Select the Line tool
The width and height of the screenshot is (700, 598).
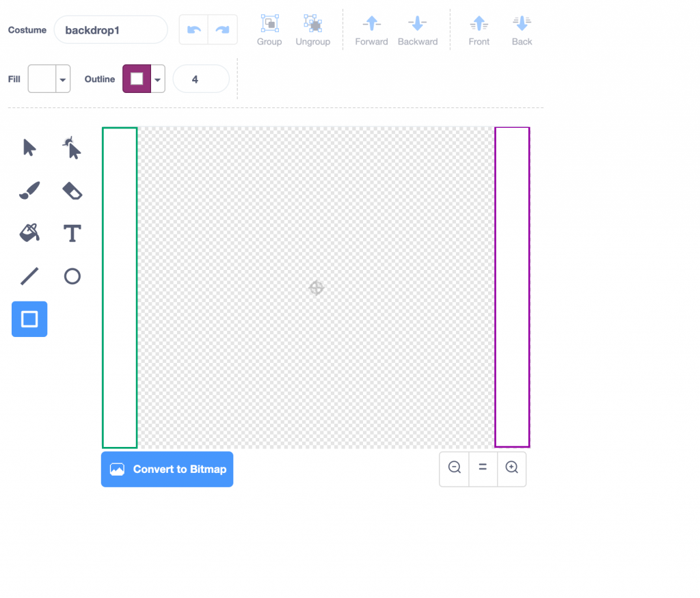point(29,276)
